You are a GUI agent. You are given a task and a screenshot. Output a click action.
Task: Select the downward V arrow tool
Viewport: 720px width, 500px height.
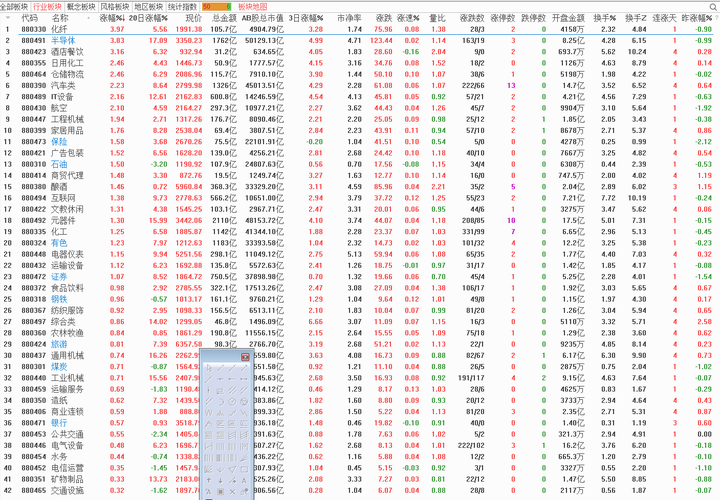point(220,469)
